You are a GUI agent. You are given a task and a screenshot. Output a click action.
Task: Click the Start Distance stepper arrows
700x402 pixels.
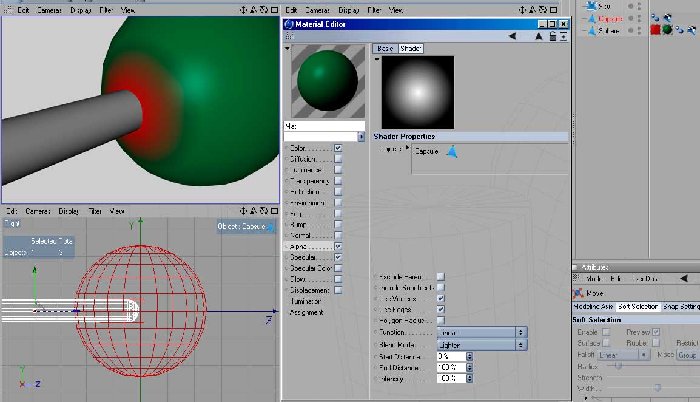(469, 356)
